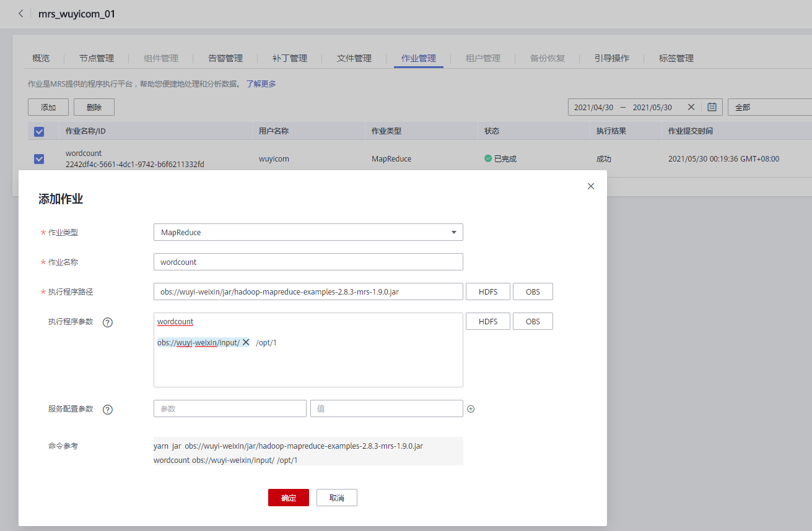This screenshot has height=531, width=812.
Task: Click the 执行程序路径 jar path field
Action: tap(308, 291)
